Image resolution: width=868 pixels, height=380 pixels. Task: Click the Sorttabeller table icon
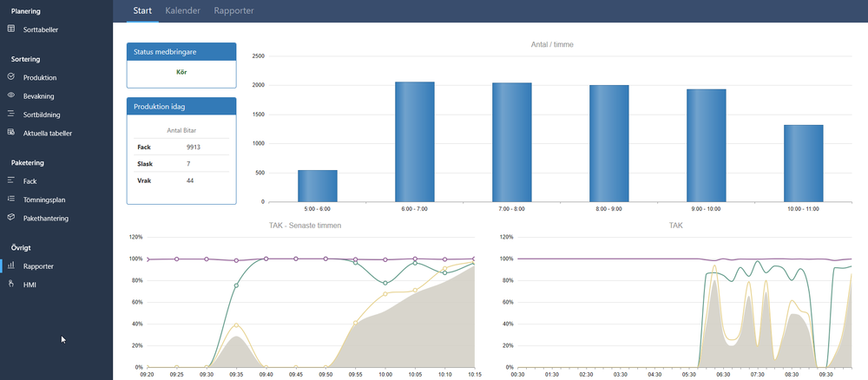pyautogui.click(x=11, y=29)
